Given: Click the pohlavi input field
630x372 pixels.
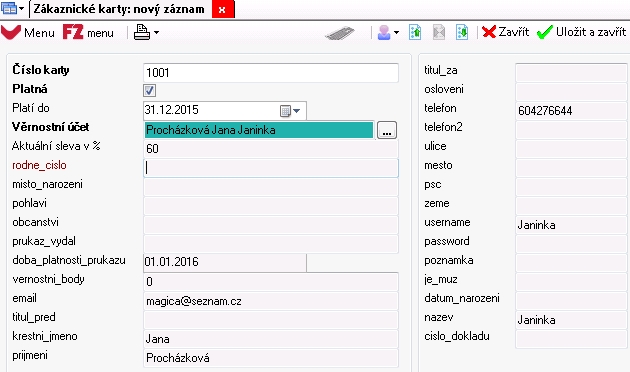Looking at the screenshot, I should 271,206.
